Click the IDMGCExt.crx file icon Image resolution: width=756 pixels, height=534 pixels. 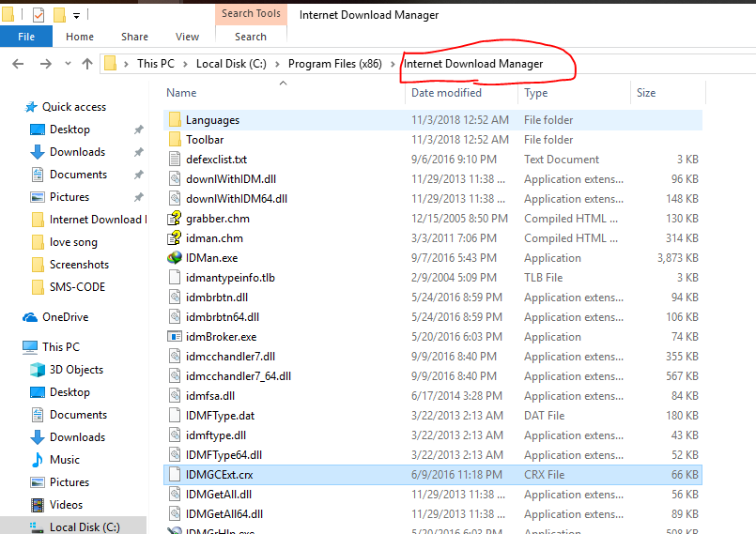point(175,475)
